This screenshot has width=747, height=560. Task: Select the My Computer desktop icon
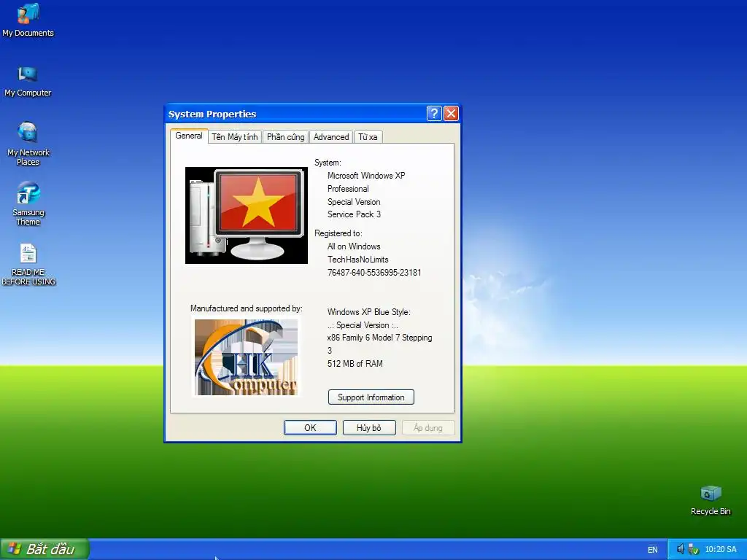28,81
